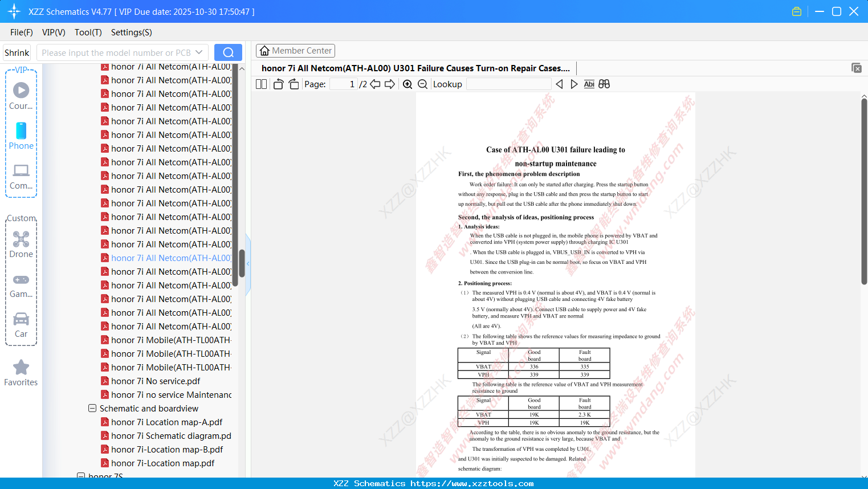Zoom out of the PDF document
Screen dimensions: 868x489
tap(423, 84)
